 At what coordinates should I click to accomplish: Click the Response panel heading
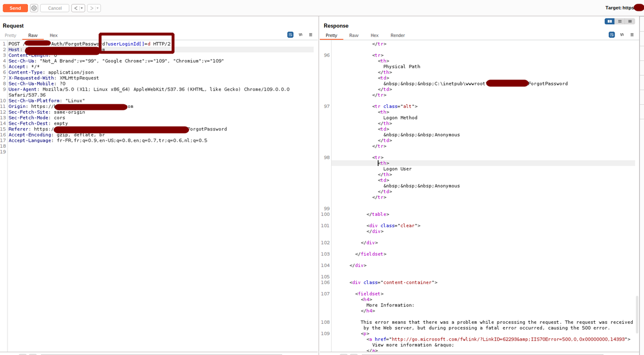point(336,26)
